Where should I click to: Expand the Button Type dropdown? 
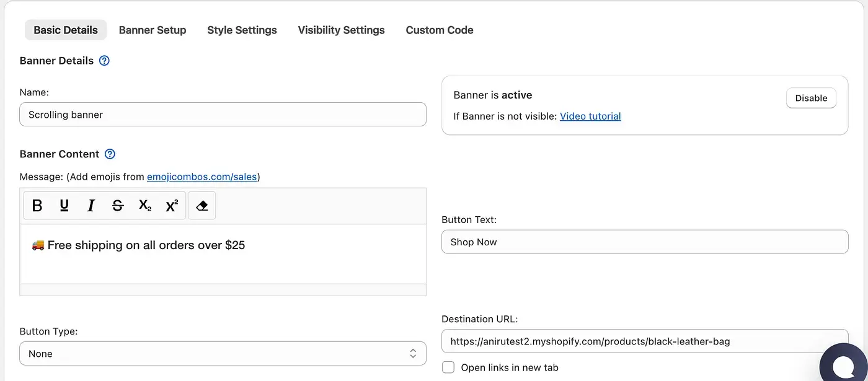coord(223,354)
